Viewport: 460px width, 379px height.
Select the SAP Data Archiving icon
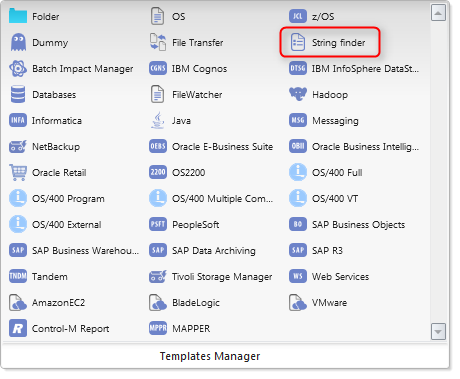pyautogui.click(x=158, y=250)
